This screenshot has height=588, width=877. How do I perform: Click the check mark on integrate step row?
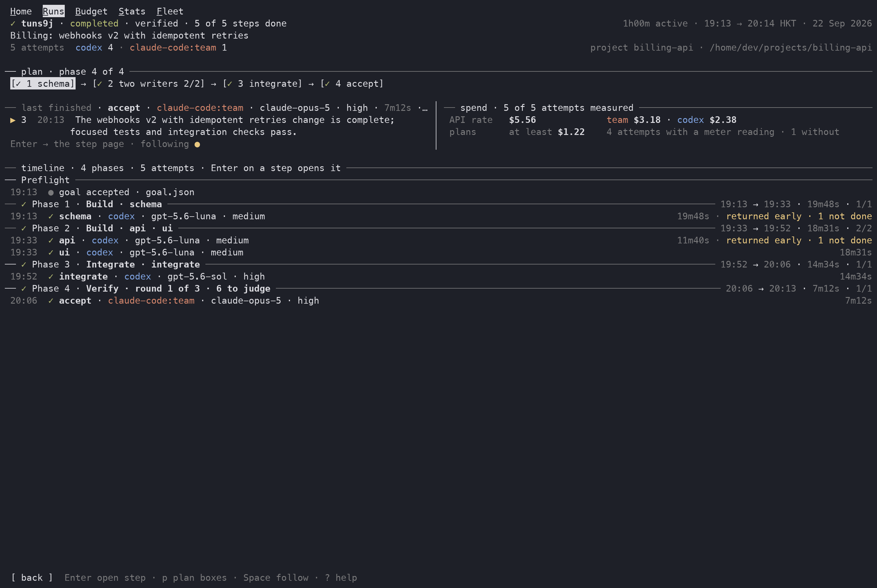(51, 276)
